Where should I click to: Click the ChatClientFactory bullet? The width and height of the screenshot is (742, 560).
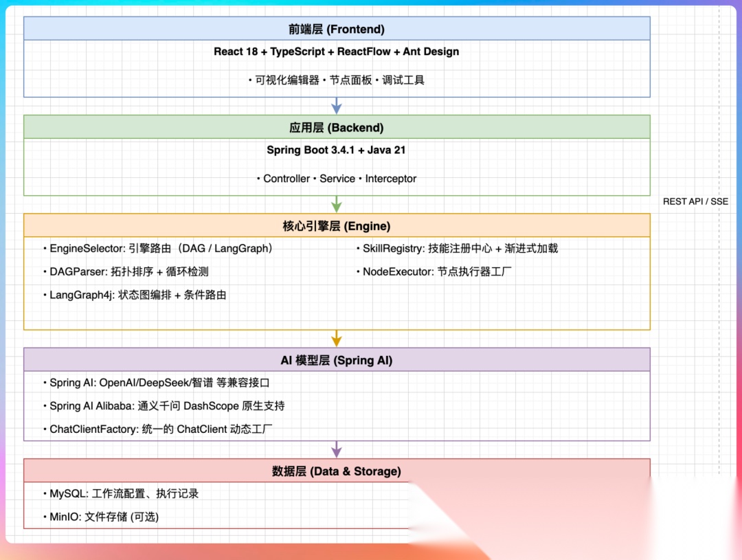(157, 429)
